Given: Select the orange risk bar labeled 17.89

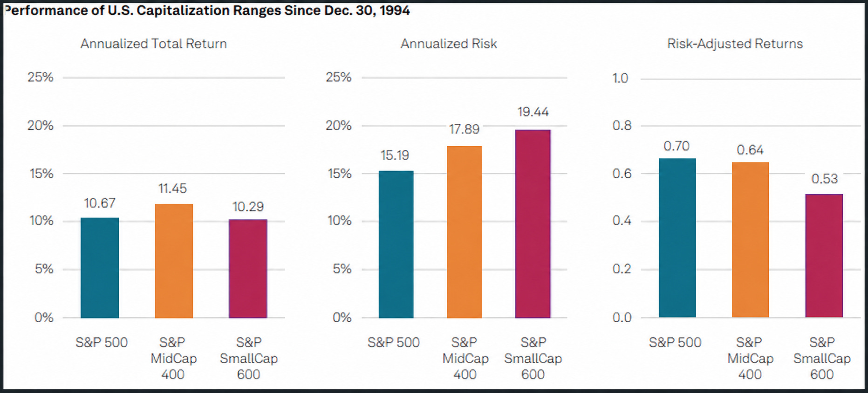Looking at the screenshot, I should tap(464, 232).
